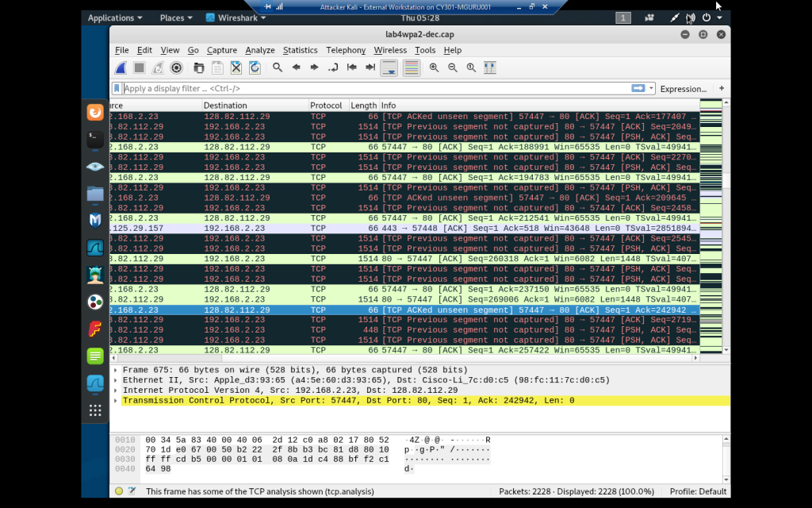This screenshot has width=812, height=508.
Task: Open the Capture menu
Action: (x=222, y=50)
